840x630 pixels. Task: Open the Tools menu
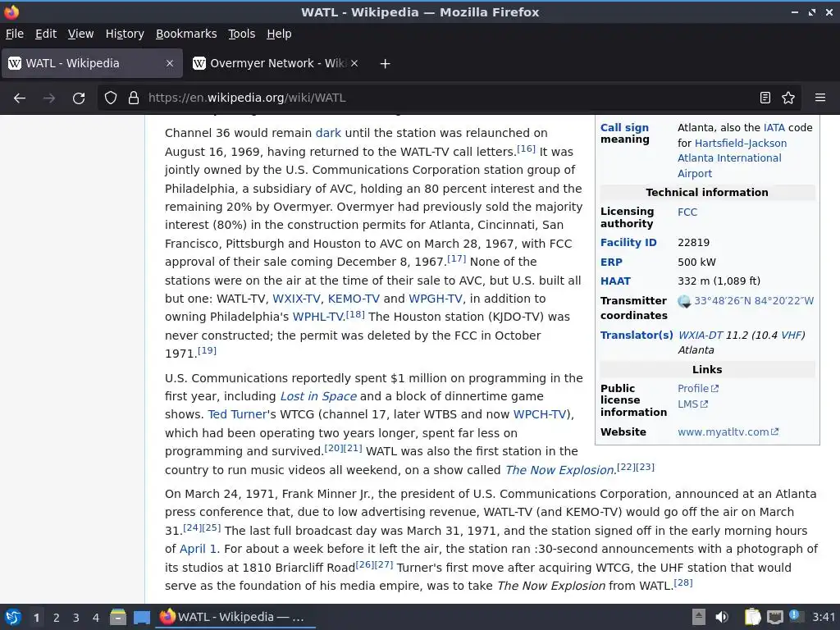tap(242, 34)
